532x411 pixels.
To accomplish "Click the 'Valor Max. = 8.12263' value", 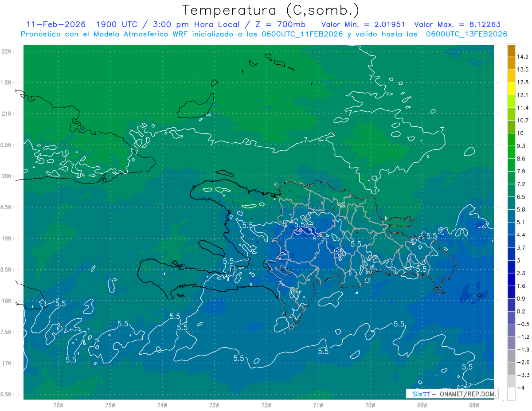I will [458, 24].
